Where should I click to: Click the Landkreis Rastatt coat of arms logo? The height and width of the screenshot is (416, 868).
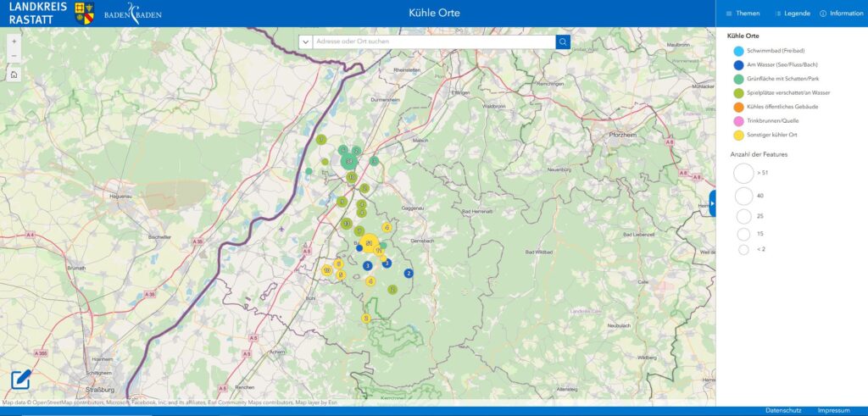coord(85,13)
